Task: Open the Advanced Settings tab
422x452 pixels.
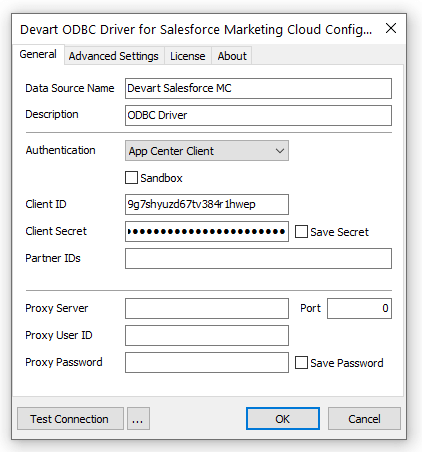Action: pos(114,56)
